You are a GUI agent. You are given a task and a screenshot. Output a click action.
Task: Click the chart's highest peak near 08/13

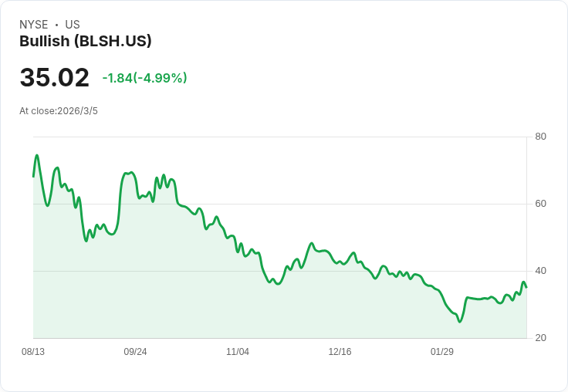[36, 156]
